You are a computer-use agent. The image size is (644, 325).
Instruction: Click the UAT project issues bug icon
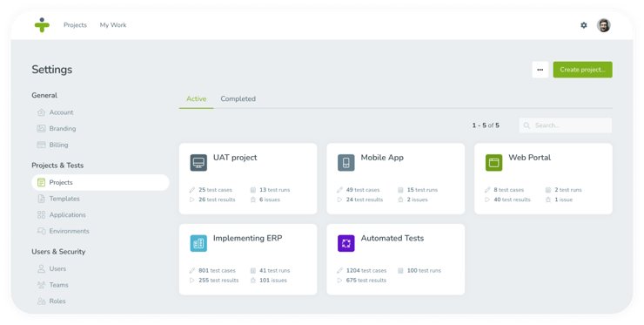pyautogui.click(x=253, y=200)
